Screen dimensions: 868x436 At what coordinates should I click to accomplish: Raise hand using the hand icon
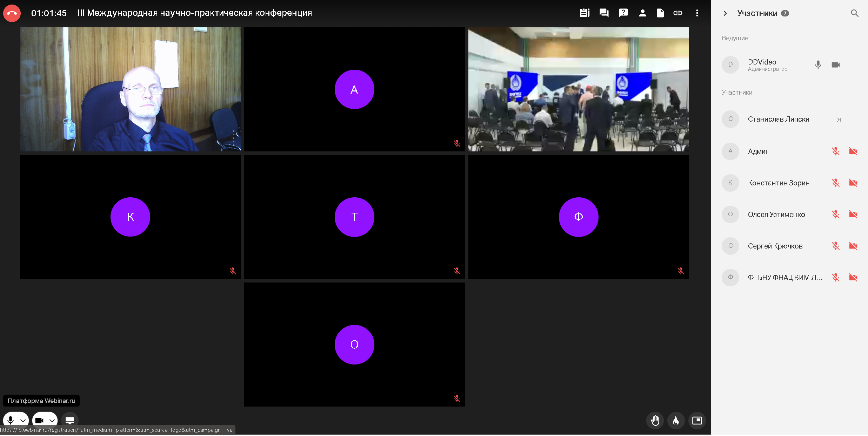[655, 420]
